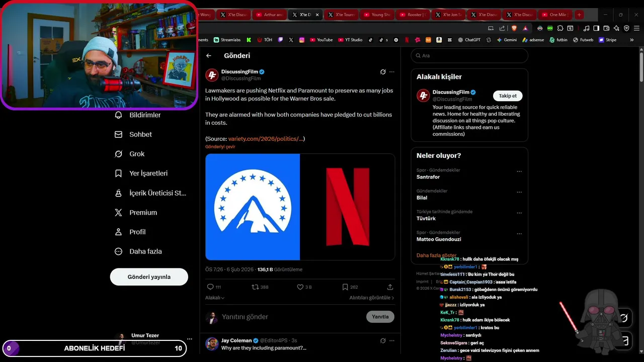The width and height of the screenshot is (644, 362).
Task: Click the share icon below the post
Action: (x=390, y=287)
